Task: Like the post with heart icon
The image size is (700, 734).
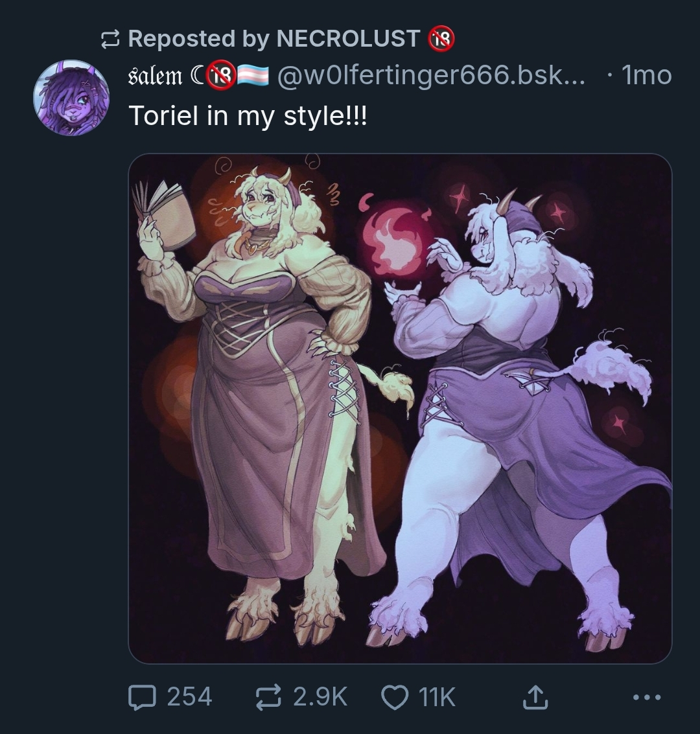Action: point(395,697)
